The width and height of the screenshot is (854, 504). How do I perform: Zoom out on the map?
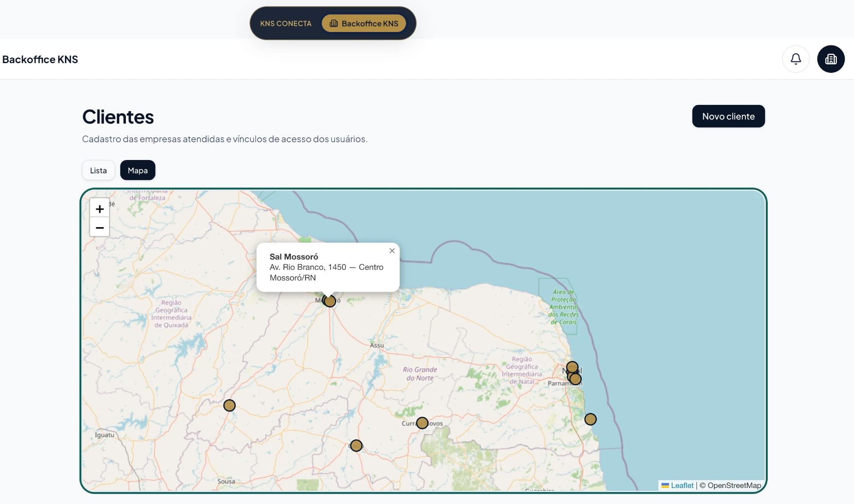(100, 228)
